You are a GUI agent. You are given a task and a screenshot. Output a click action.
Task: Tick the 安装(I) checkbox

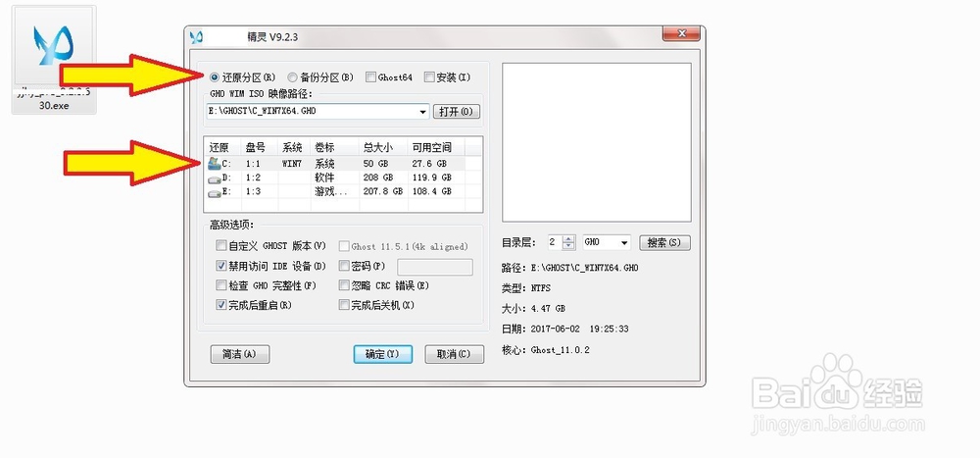click(x=429, y=77)
